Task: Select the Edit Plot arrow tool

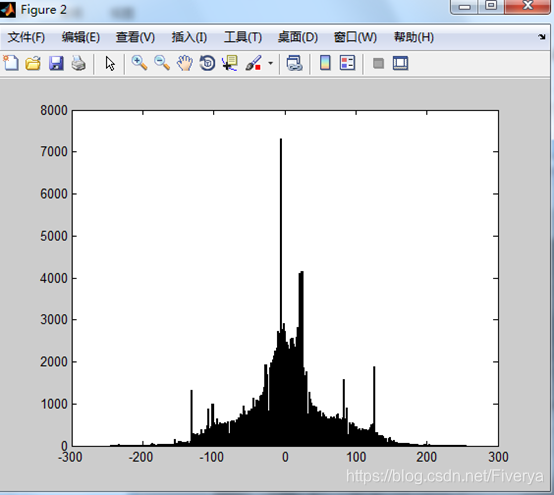Action: [x=110, y=64]
